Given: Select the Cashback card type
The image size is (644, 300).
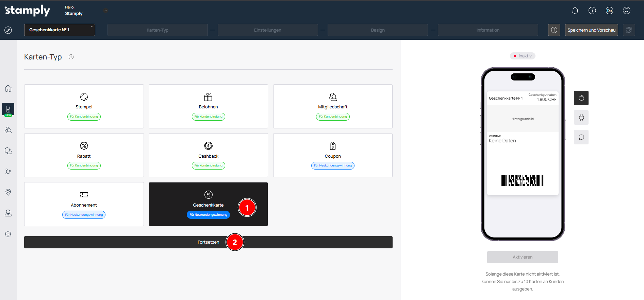Looking at the screenshot, I should pyautogui.click(x=208, y=155).
